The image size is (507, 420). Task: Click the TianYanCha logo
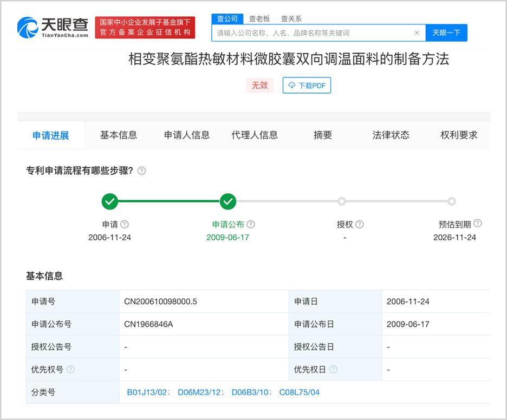(x=53, y=27)
